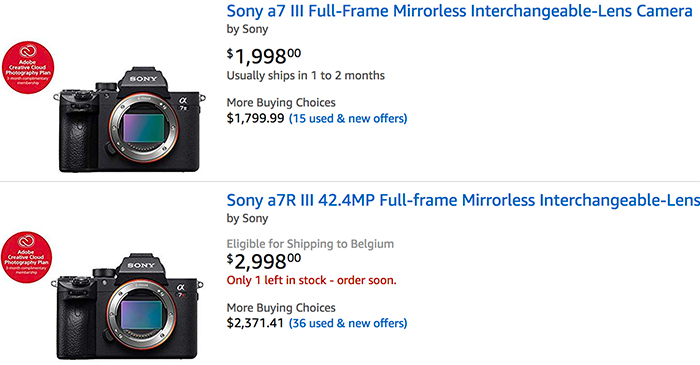Click the SONY logo on first camera image
700x365 pixels.
point(143,79)
